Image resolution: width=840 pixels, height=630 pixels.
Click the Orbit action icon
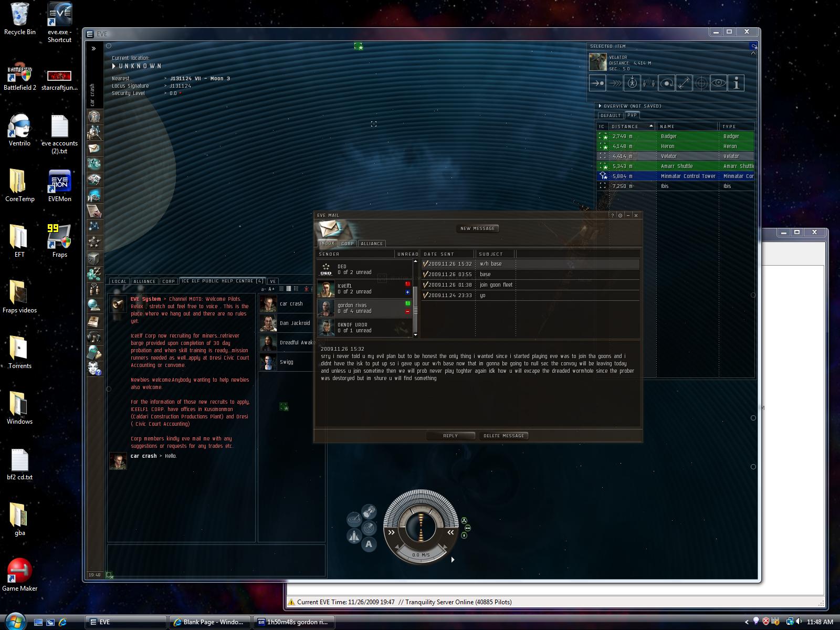click(x=667, y=83)
